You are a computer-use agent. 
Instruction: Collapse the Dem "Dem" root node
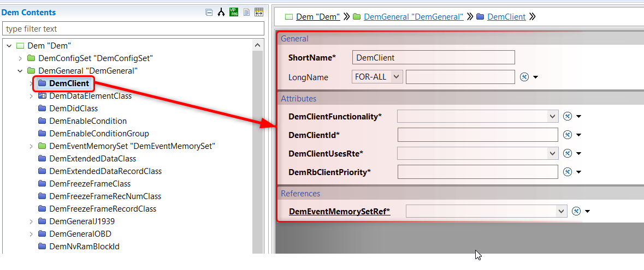9,46
